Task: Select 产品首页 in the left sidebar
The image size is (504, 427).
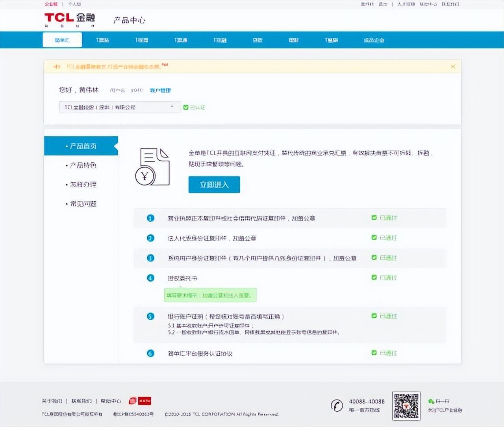Action: click(81, 146)
